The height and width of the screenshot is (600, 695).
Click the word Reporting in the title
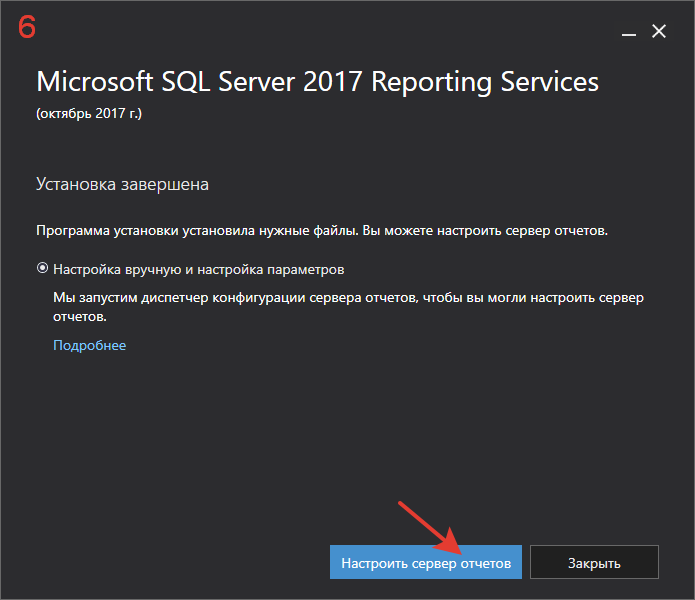point(431,82)
